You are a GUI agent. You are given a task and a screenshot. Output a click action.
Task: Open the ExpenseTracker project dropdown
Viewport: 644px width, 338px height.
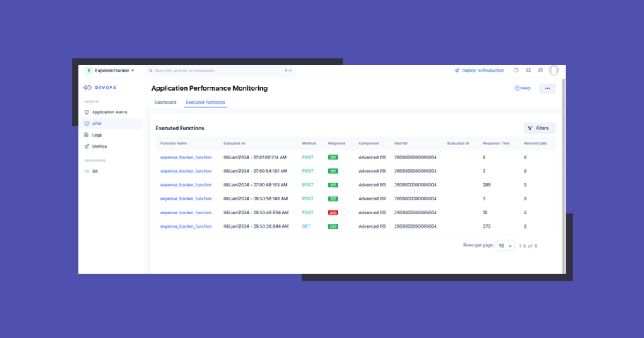110,70
